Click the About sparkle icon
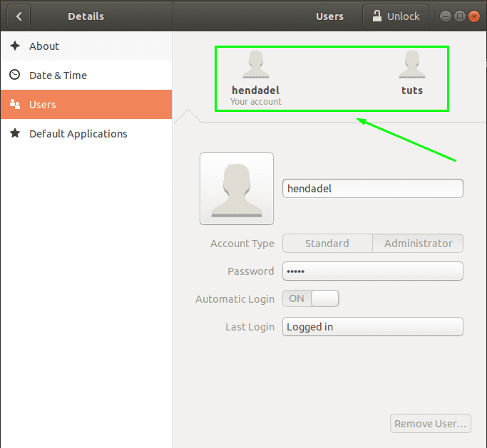The image size is (487, 448). pos(15,46)
